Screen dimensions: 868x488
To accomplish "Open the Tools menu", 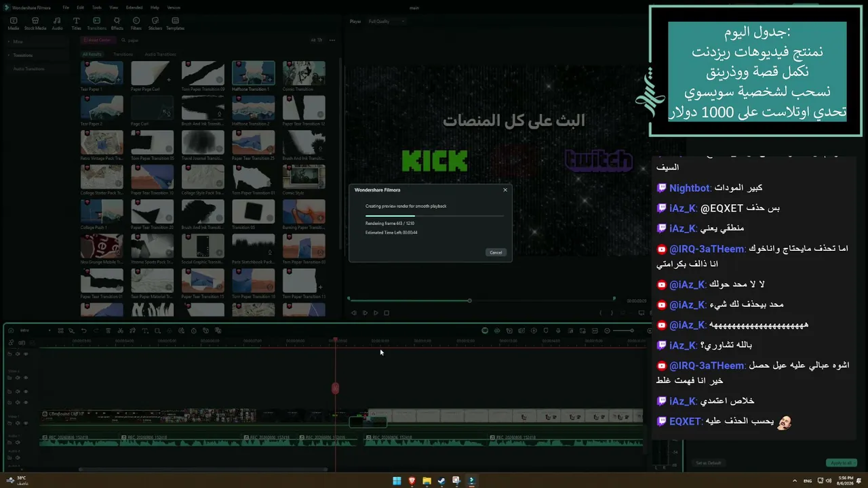I will (x=97, y=7).
